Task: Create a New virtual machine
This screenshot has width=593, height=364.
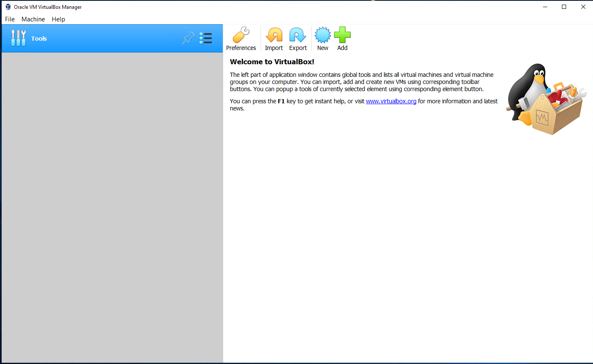Action: [x=323, y=39]
